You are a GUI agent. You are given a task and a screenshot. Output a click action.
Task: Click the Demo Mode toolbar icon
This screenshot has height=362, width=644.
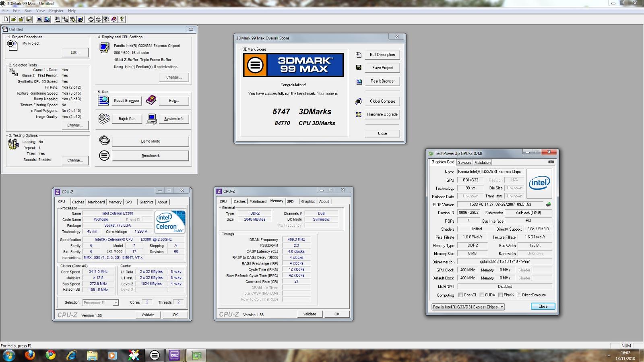(91, 19)
